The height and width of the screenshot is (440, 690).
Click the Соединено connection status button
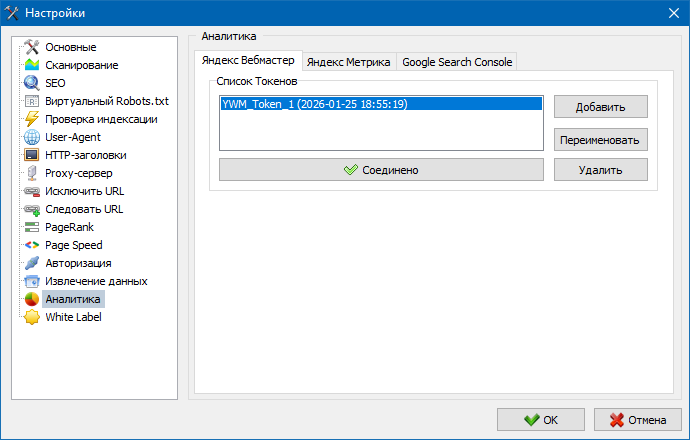[380, 170]
